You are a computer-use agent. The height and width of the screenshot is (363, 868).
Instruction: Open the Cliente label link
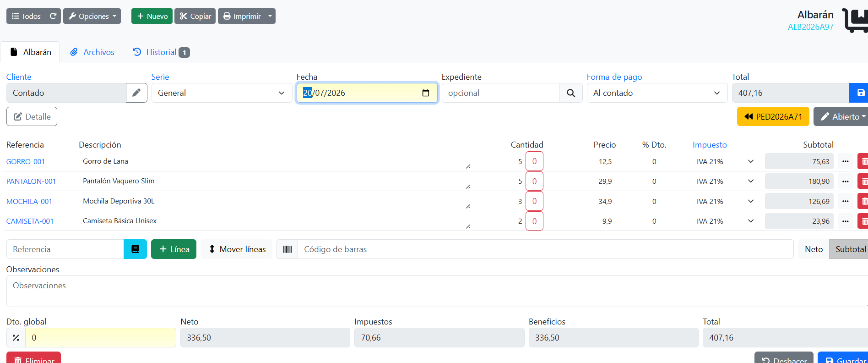19,77
